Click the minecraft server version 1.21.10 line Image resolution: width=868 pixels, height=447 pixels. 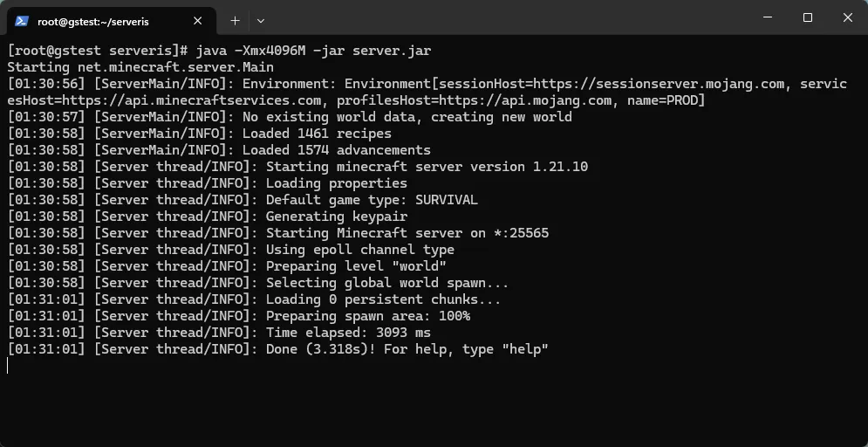tap(297, 167)
